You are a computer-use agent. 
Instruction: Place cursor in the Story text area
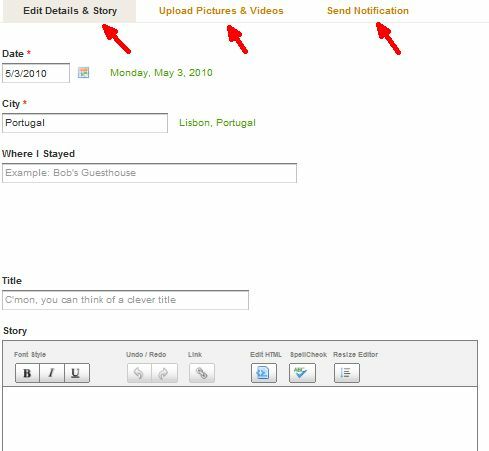(240, 419)
